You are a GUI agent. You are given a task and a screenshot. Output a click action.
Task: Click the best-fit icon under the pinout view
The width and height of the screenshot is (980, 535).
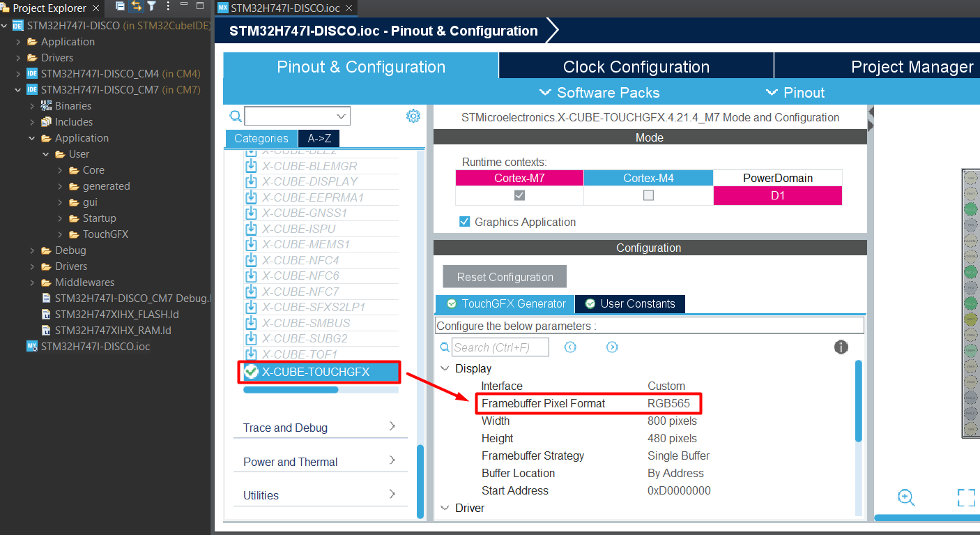(x=966, y=497)
